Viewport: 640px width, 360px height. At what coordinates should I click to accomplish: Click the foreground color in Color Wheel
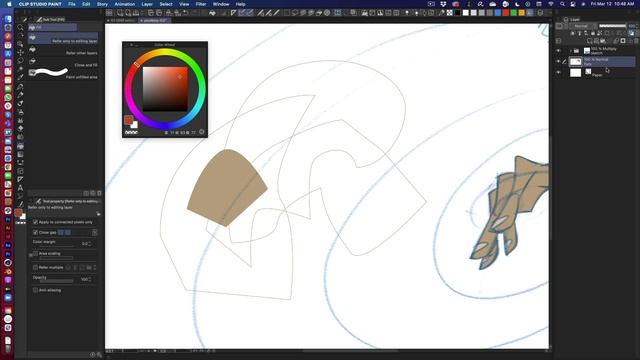pos(129,120)
